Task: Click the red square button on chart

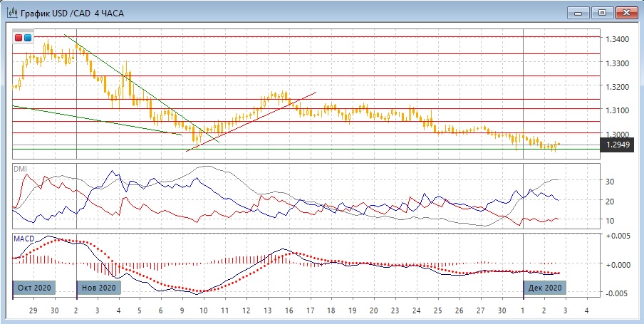Action: click(x=19, y=38)
